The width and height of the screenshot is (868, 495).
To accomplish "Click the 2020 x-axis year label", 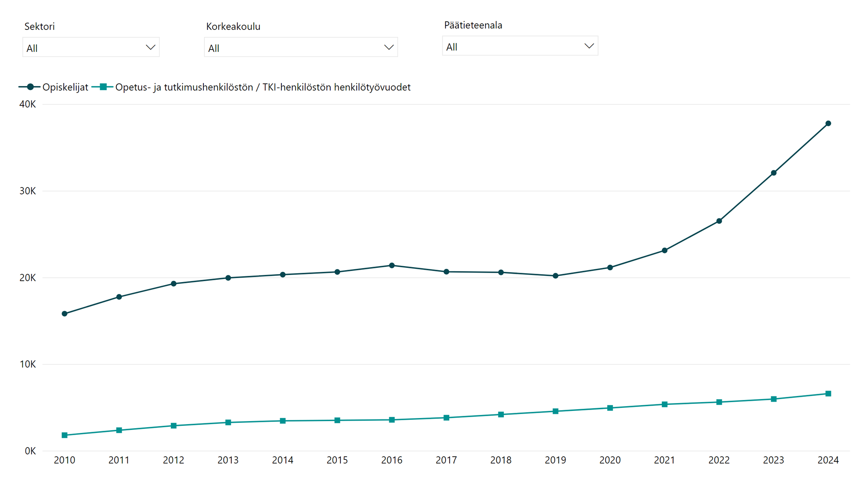I will (x=610, y=460).
